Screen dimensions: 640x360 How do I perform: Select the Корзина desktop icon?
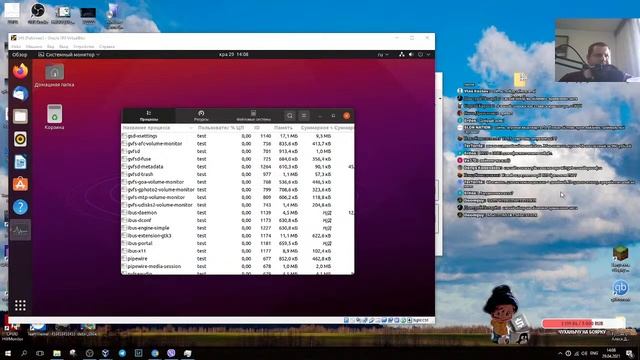click(x=54, y=117)
